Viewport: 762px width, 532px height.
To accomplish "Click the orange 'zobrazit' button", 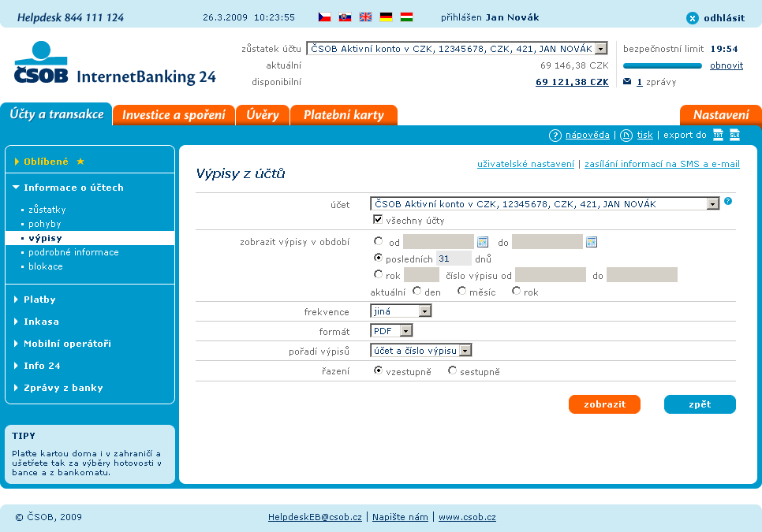I will click(x=604, y=404).
